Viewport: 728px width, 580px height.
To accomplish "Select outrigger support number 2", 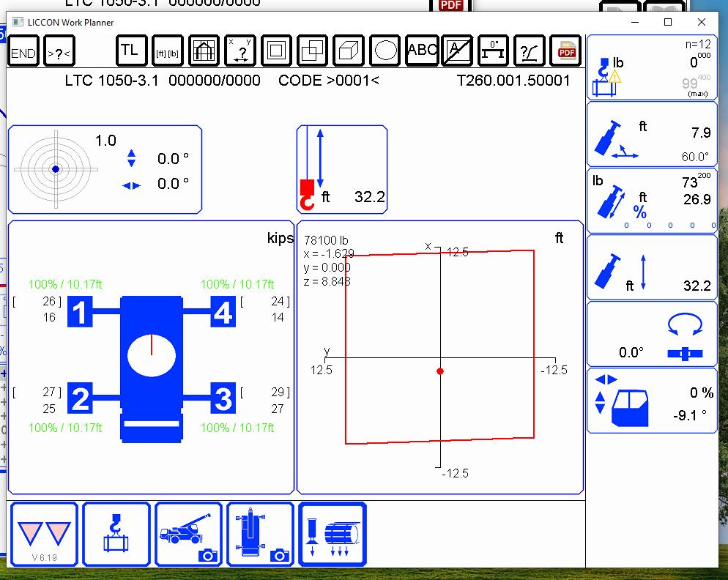I will (80, 398).
